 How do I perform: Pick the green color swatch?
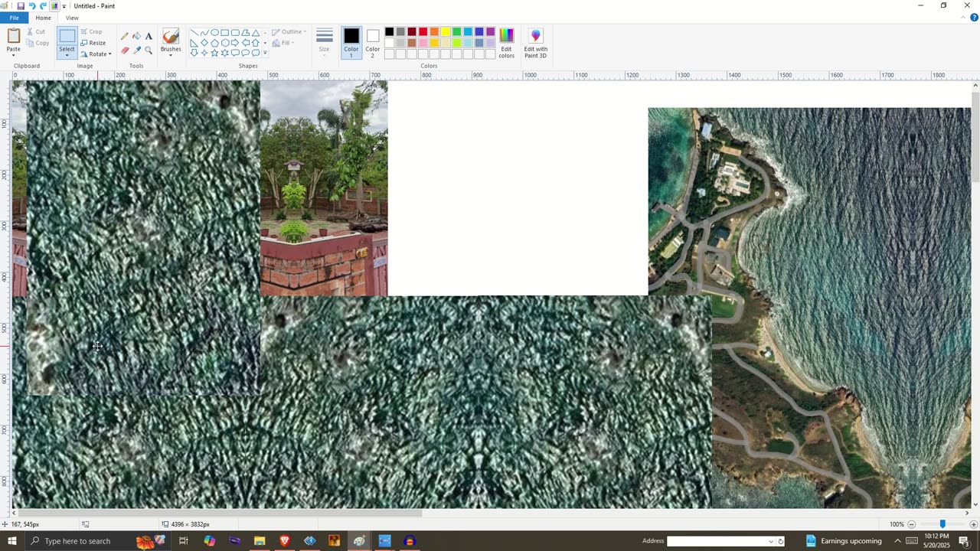tap(456, 31)
